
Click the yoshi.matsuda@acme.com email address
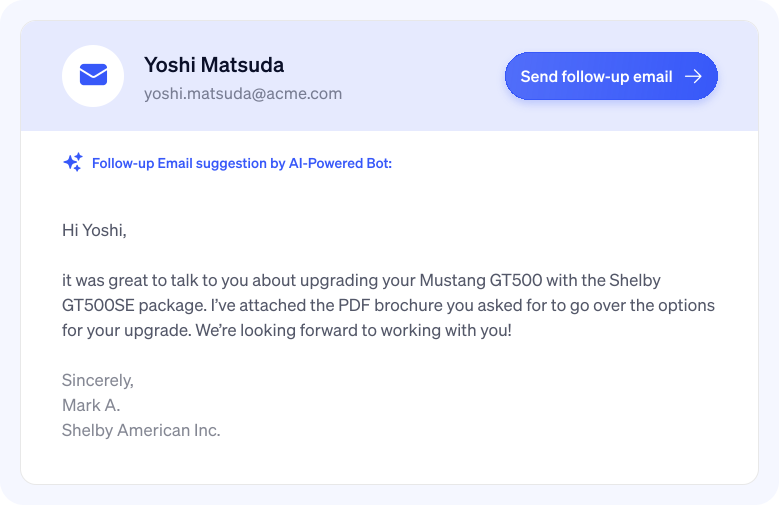pyautogui.click(x=243, y=94)
